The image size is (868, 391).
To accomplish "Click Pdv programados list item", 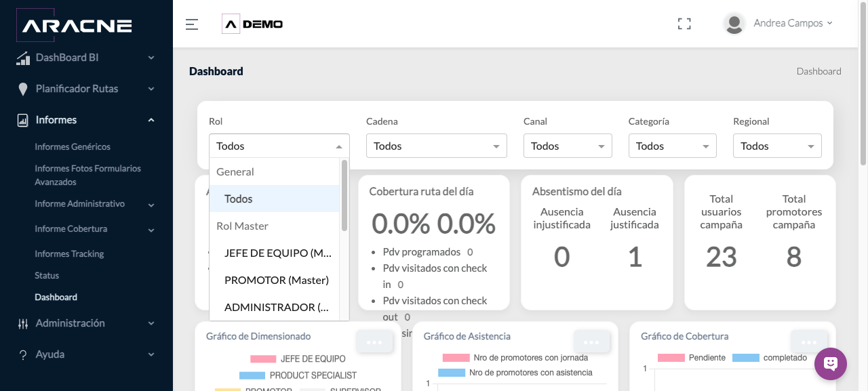I will 427,252.
